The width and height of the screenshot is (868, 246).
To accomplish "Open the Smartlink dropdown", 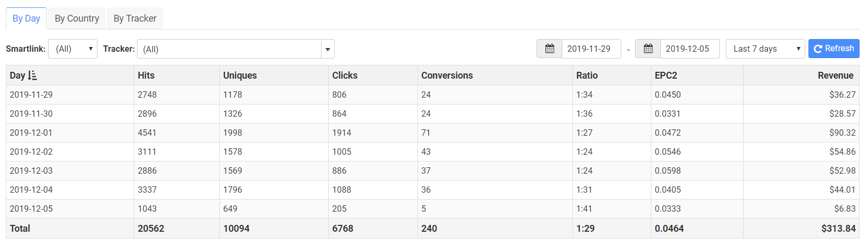I will (73, 49).
